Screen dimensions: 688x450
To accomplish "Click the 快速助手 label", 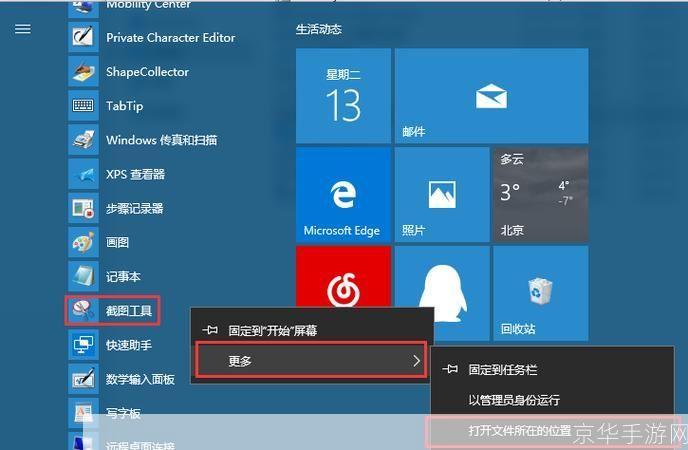I will (129, 345).
